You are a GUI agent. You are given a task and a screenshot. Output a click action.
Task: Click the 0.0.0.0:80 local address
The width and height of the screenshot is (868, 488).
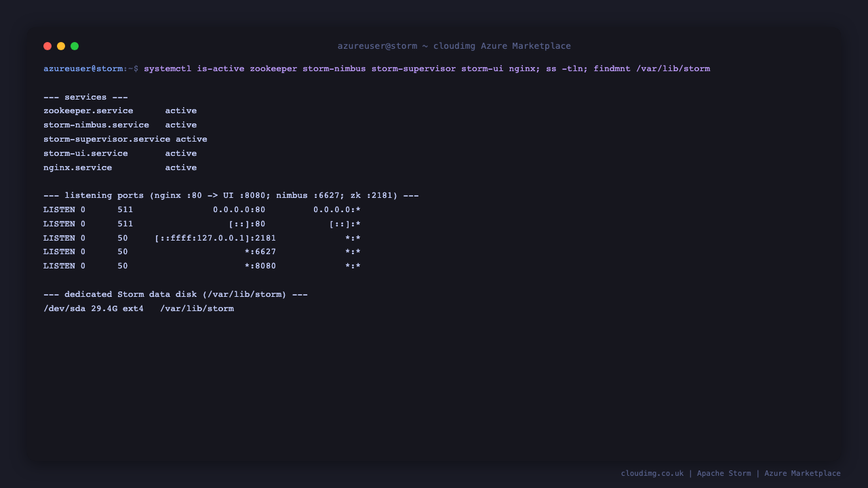(239, 209)
